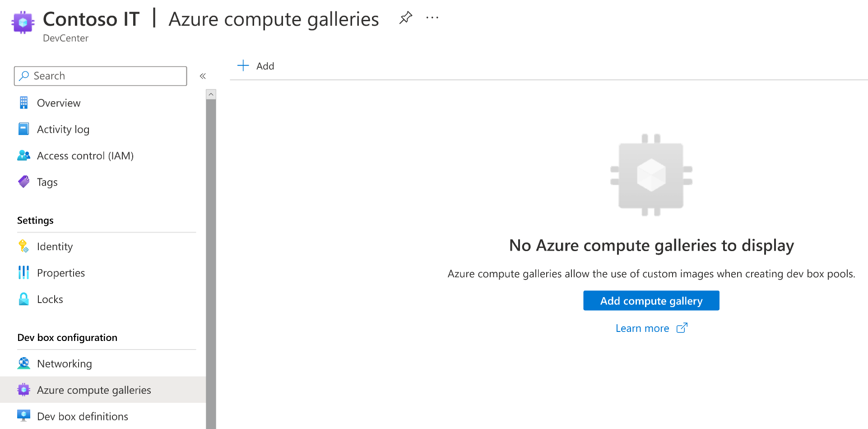868x429 pixels.
Task: Click the Search input field
Action: click(x=100, y=75)
